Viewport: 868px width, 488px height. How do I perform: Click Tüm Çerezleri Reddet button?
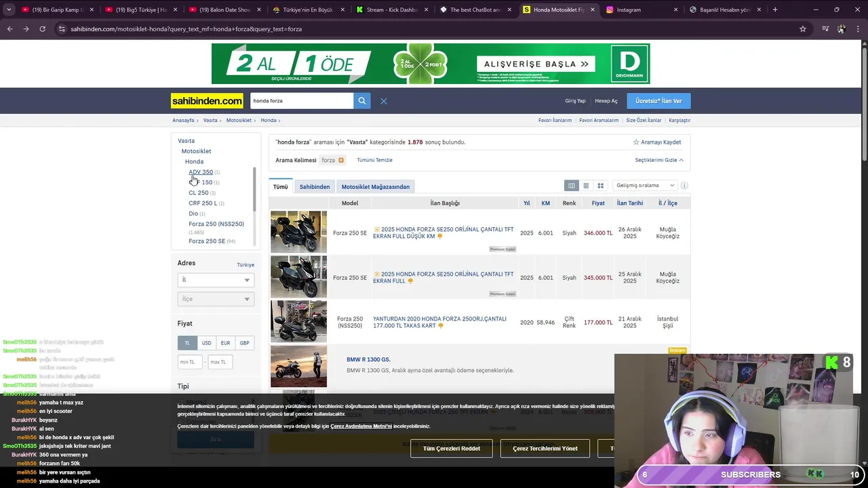452,448
